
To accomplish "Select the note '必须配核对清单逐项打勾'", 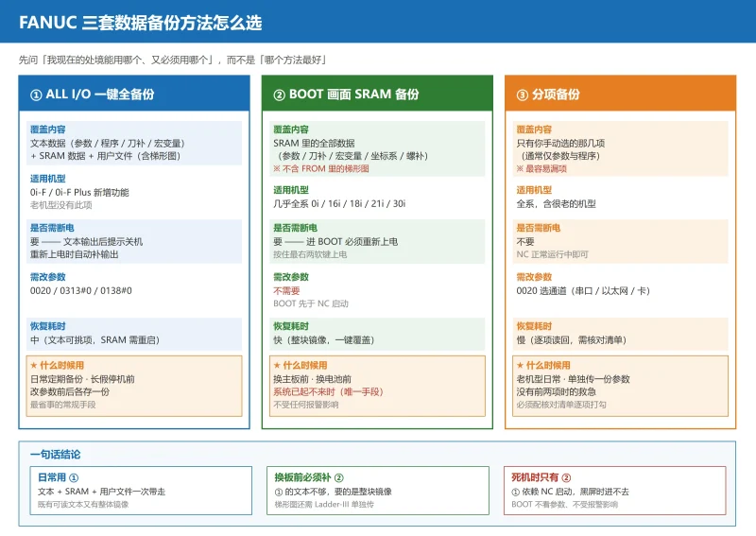I will pos(561,405).
